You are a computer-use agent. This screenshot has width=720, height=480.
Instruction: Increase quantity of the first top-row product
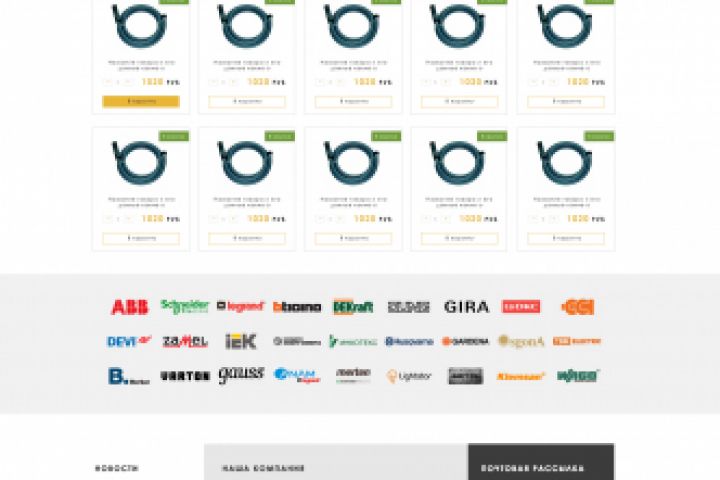click(x=129, y=82)
